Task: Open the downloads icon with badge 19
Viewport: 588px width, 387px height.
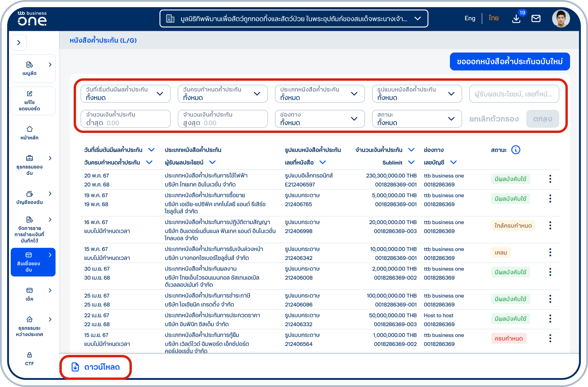Action: [x=516, y=18]
